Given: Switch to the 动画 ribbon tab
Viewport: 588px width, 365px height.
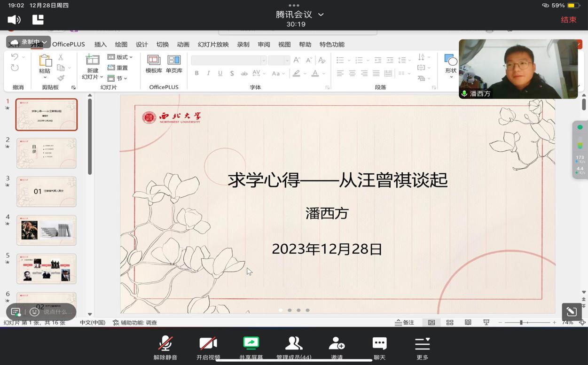Looking at the screenshot, I should tap(183, 44).
